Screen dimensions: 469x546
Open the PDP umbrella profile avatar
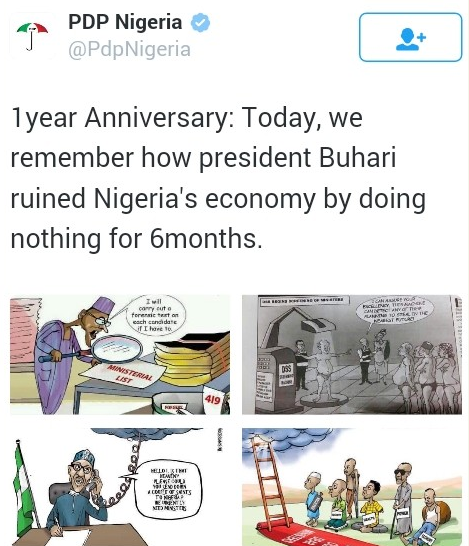(32, 36)
